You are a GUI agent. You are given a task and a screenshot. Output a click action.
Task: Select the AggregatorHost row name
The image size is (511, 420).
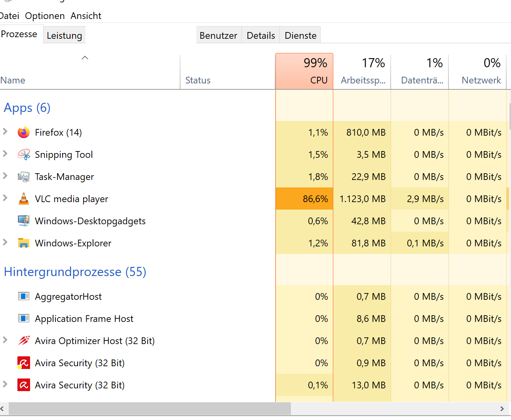pyautogui.click(x=68, y=297)
